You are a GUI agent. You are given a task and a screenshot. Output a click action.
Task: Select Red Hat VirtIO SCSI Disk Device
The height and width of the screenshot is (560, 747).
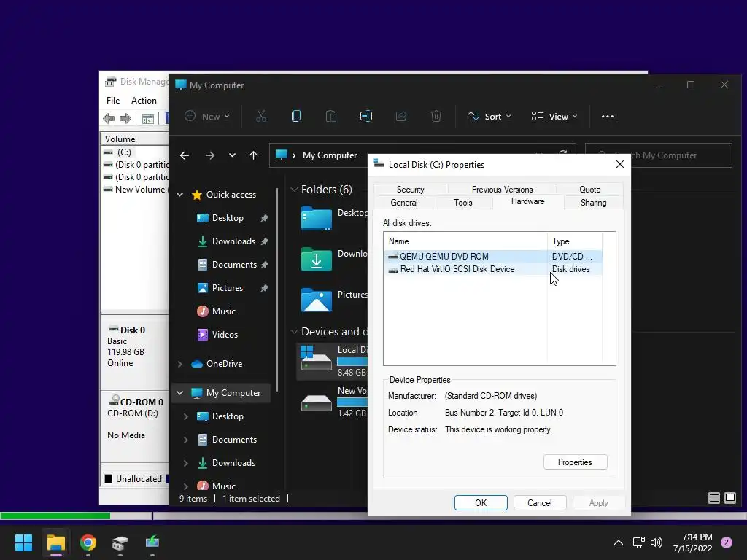[x=493, y=269]
